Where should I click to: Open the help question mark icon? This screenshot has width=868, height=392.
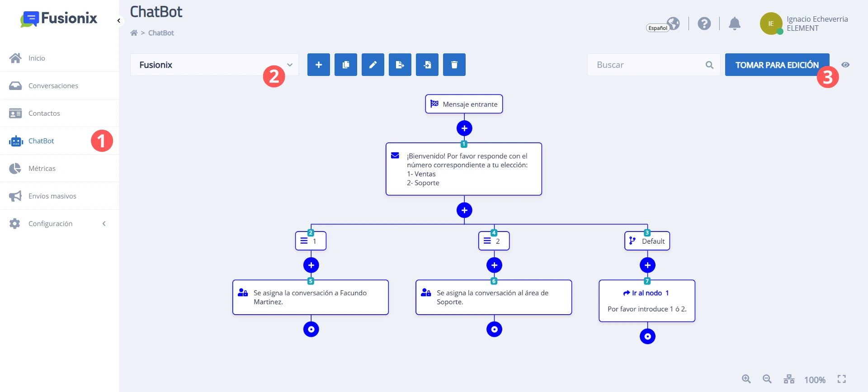coord(704,24)
